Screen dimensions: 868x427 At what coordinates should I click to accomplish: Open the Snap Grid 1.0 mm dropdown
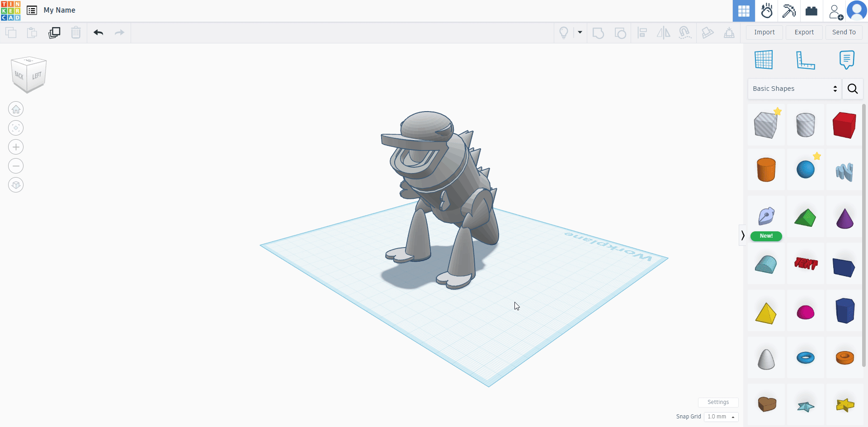pyautogui.click(x=721, y=417)
